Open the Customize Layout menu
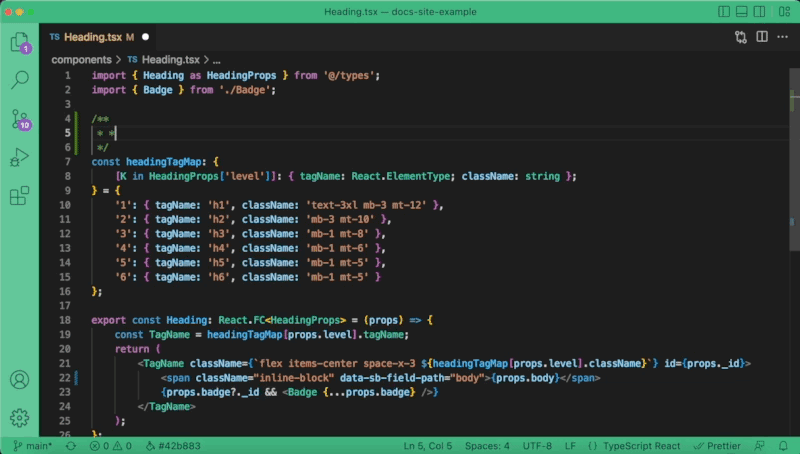This screenshot has height=454, width=800. tap(785, 11)
